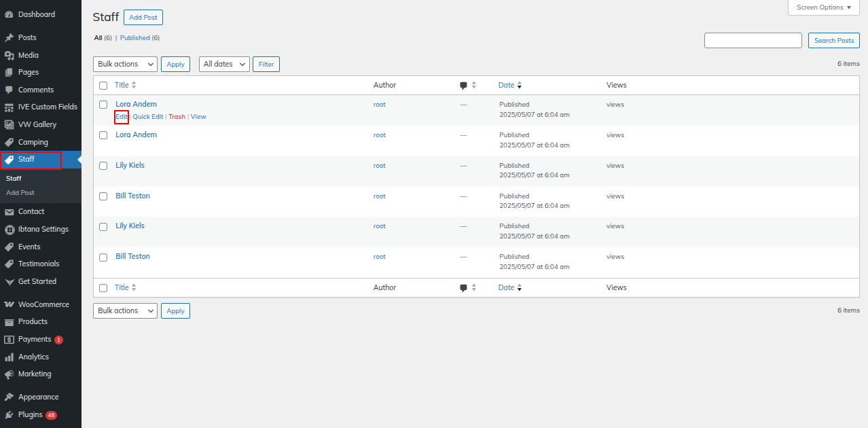
Task: Click Quick Edit under Lora Andem
Action: pyautogui.click(x=147, y=117)
